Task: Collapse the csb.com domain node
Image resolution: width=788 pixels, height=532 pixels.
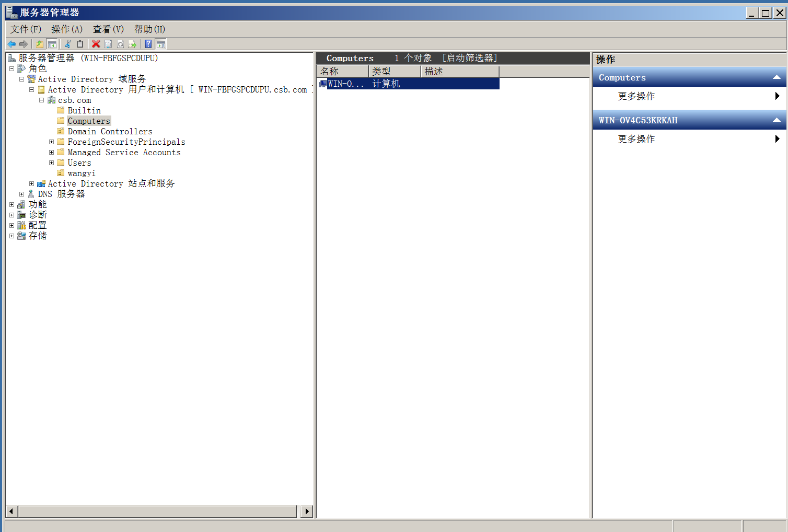Action: click(41, 100)
